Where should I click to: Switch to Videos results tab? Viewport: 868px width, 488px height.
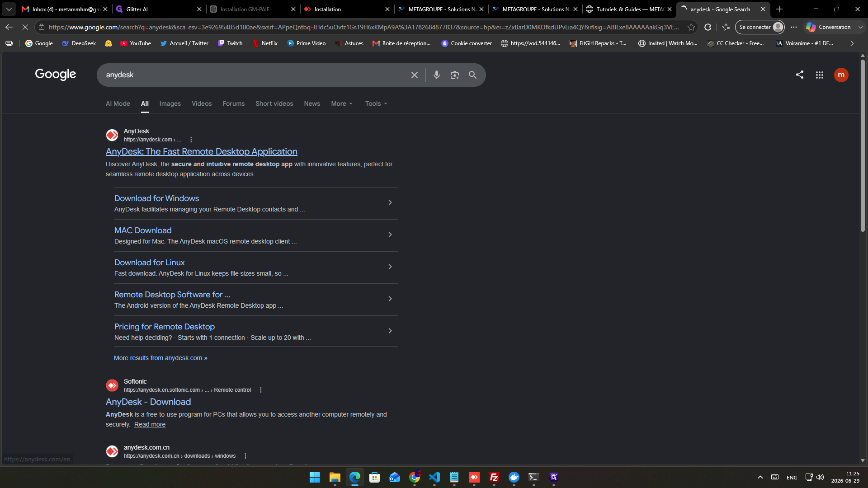[202, 103]
